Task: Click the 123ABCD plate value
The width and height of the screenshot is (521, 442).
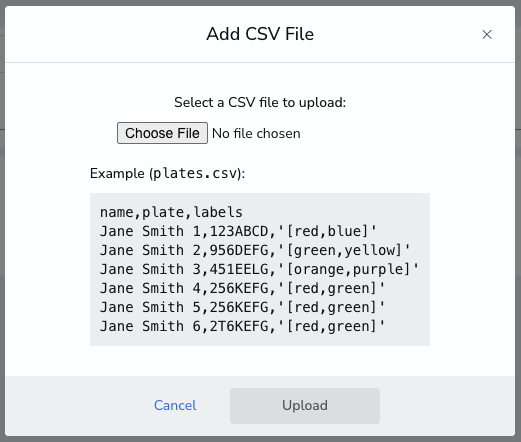Action: click(239, 231)
